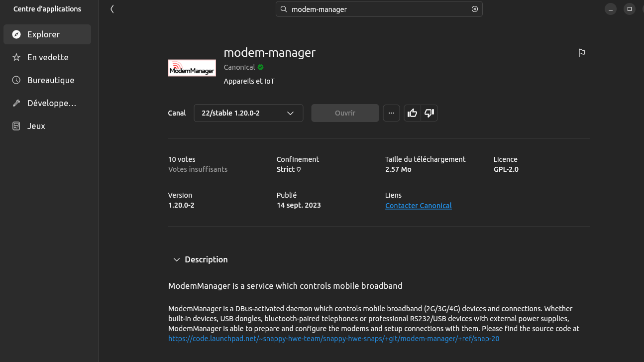Click the ModemManager app logo
This screenshot has height=362, width=644.
click(192, 68)
